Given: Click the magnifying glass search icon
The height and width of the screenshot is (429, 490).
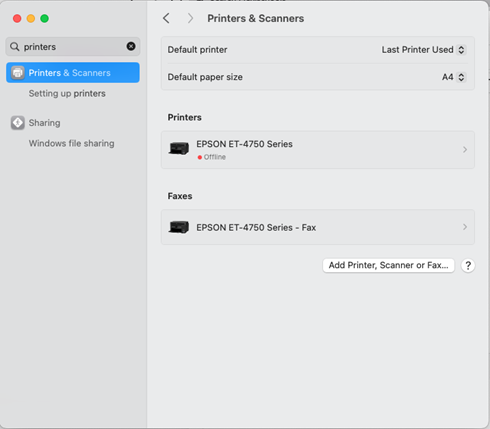Looking at the screenshot, I should (14, 47).
